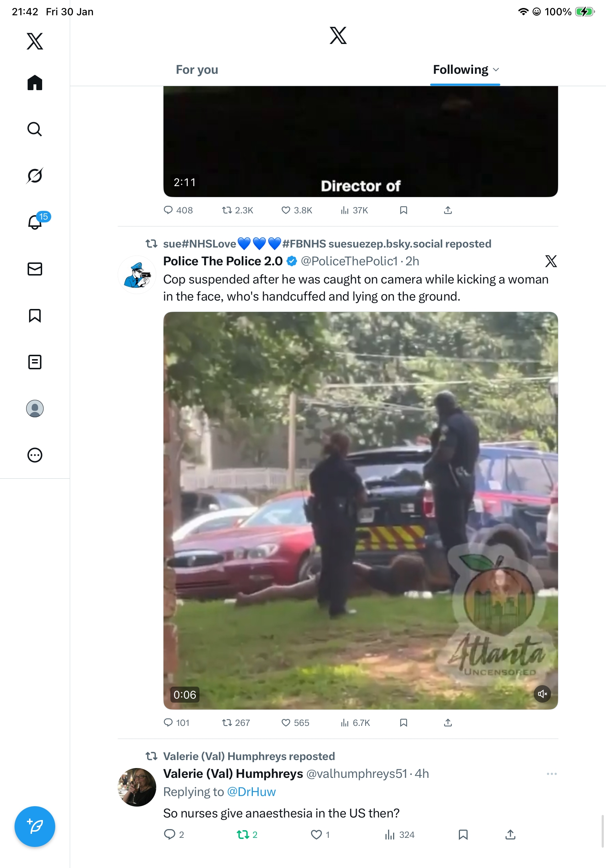The image size is (606, 868).
Task: Play the kicking cop video thumbnail
Action: 360,510
